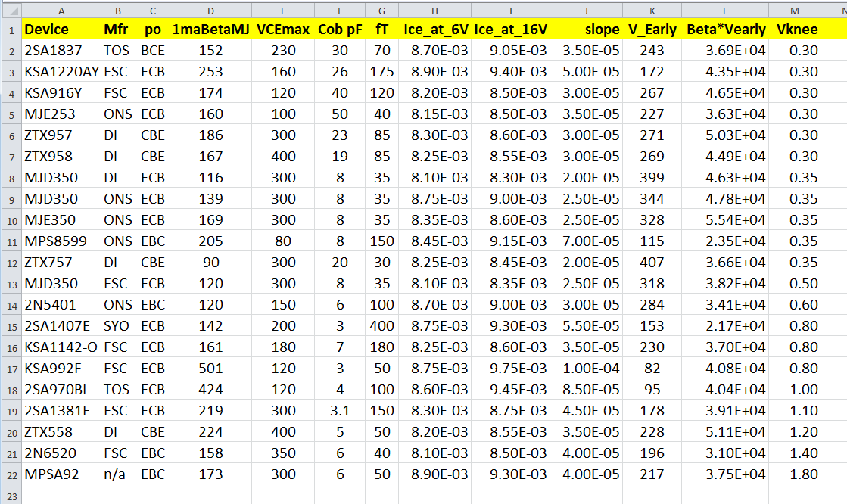Select cell containing KSA916Y
Screen dimensions: 847x504
pos(61,93)
